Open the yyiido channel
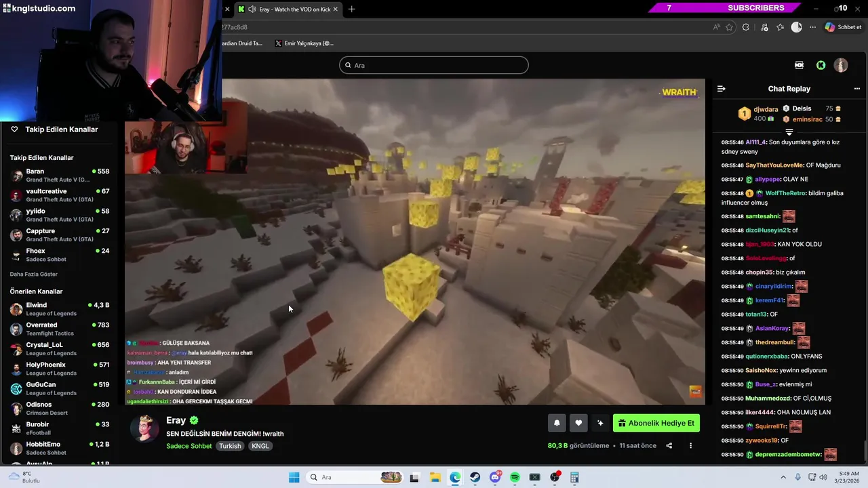 tap(60, 215)
